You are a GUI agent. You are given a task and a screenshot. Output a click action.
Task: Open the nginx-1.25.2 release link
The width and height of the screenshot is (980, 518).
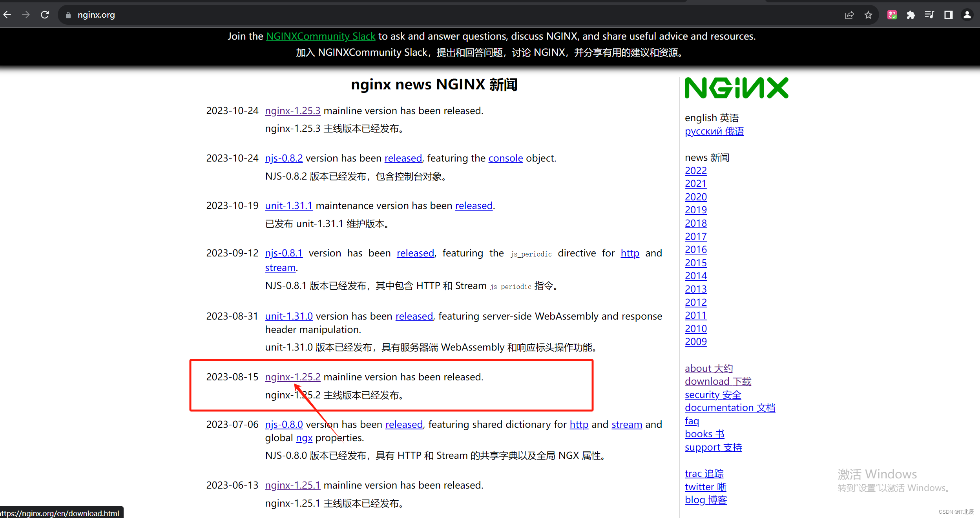(293, 377)
